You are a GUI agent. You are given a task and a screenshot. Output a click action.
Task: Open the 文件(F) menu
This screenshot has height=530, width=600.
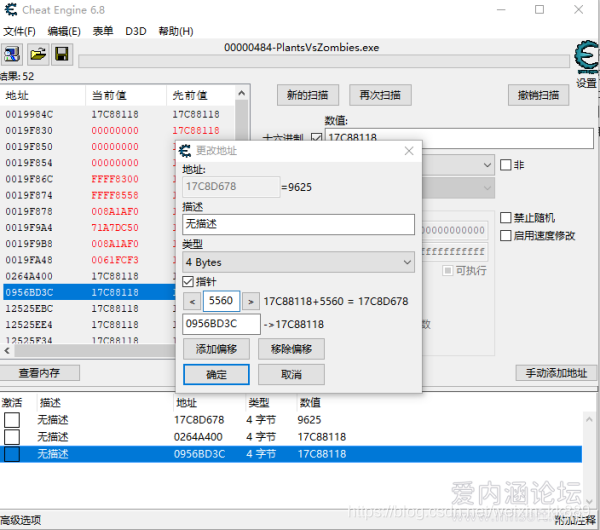pos(19,31)
